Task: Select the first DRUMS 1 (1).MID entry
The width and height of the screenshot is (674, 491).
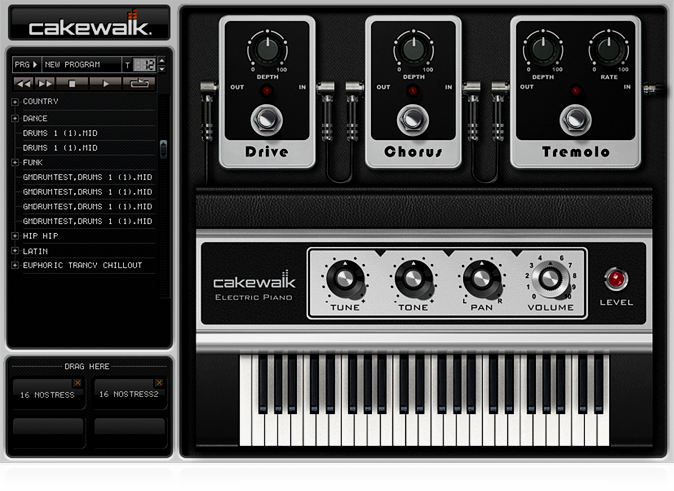Action: (x=60, y=133)
